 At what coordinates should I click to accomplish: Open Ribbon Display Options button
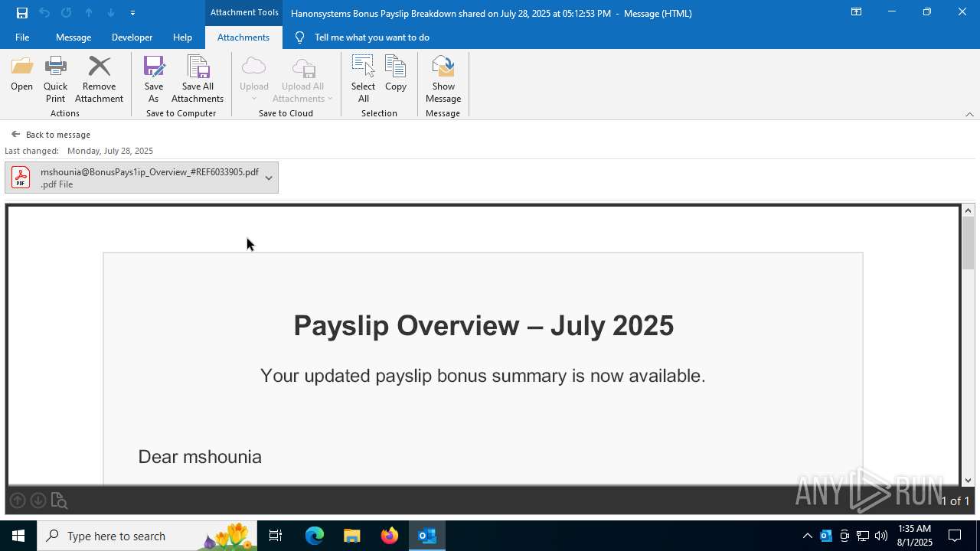click(856, 12)
